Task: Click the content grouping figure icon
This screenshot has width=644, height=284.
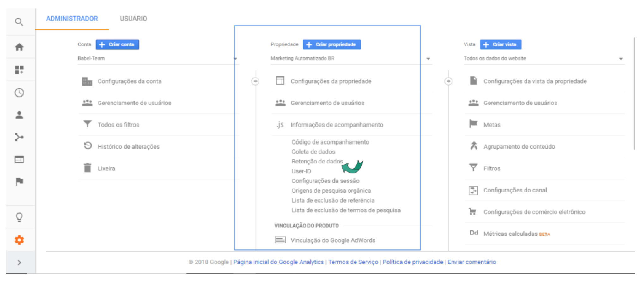Action: 473,146
